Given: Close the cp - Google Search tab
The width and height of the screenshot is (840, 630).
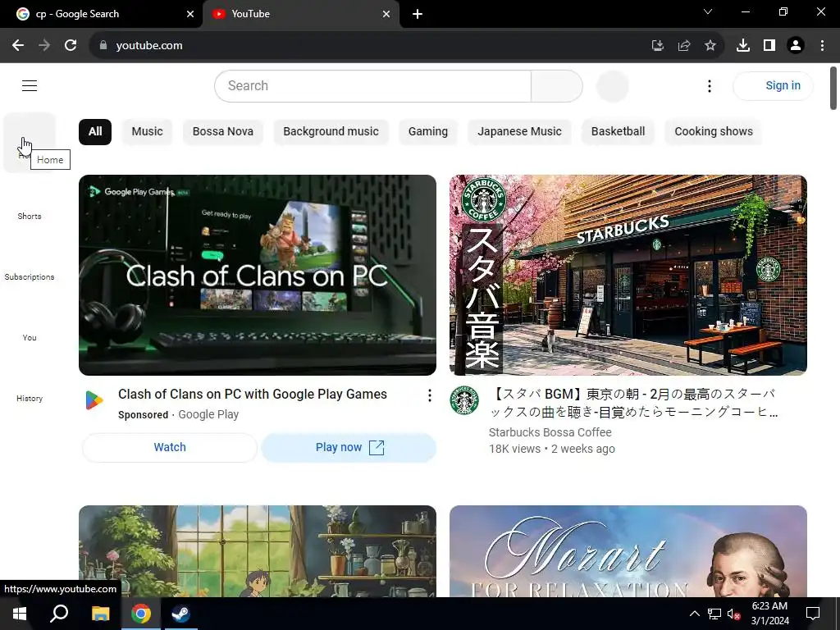Looking at the screenshot, I should click(190, 15).
